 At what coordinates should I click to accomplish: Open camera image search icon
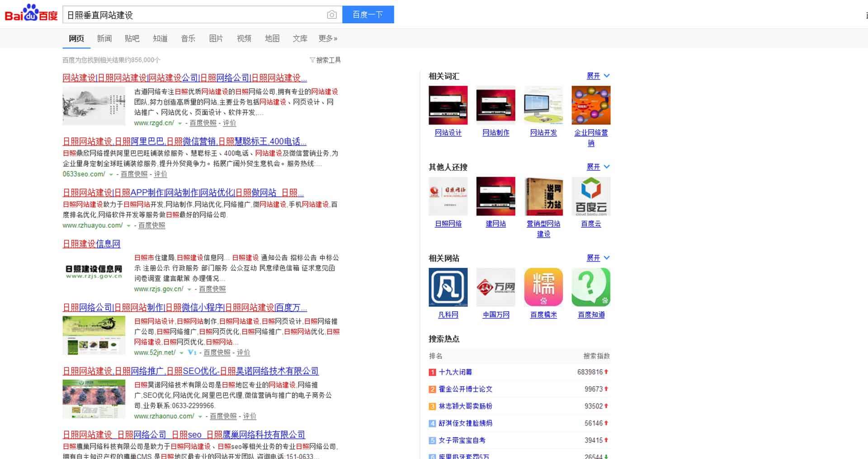(332, 15)
